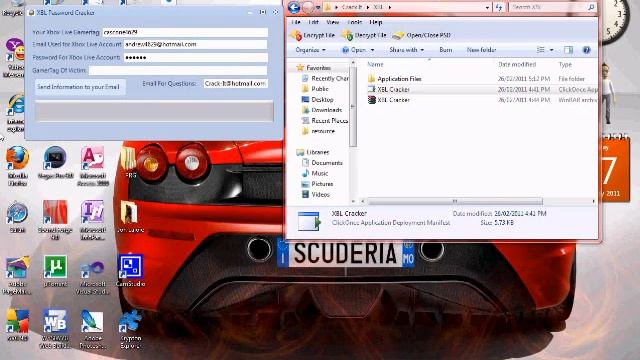Expand the Organize dropdown menu
Image resolution: width=640 pixels, height=360 pixels.
tap(311, 50)
